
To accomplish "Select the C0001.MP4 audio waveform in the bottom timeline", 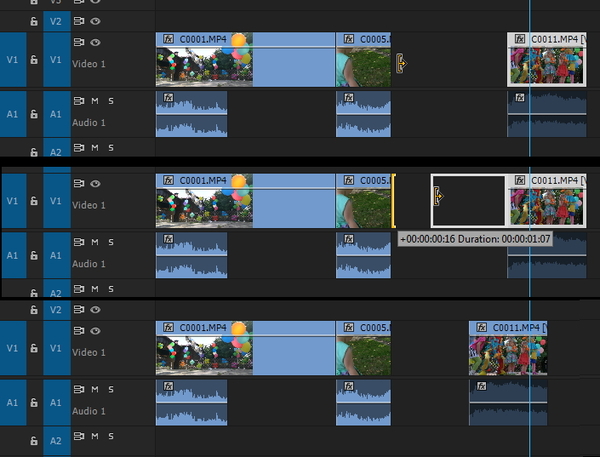I will tap(191, 401).
